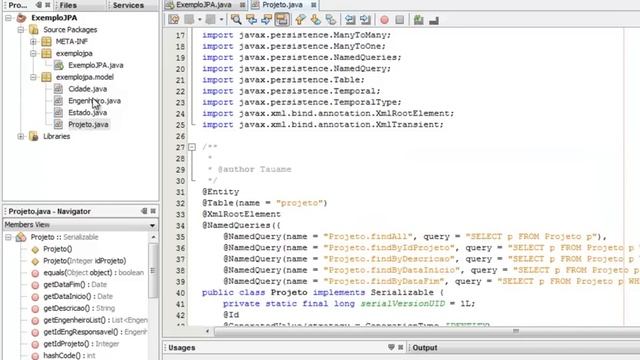Select the Projeto() constructor in Navigator
The height and width of the screenshot is (360, 640).
[58, 249]
